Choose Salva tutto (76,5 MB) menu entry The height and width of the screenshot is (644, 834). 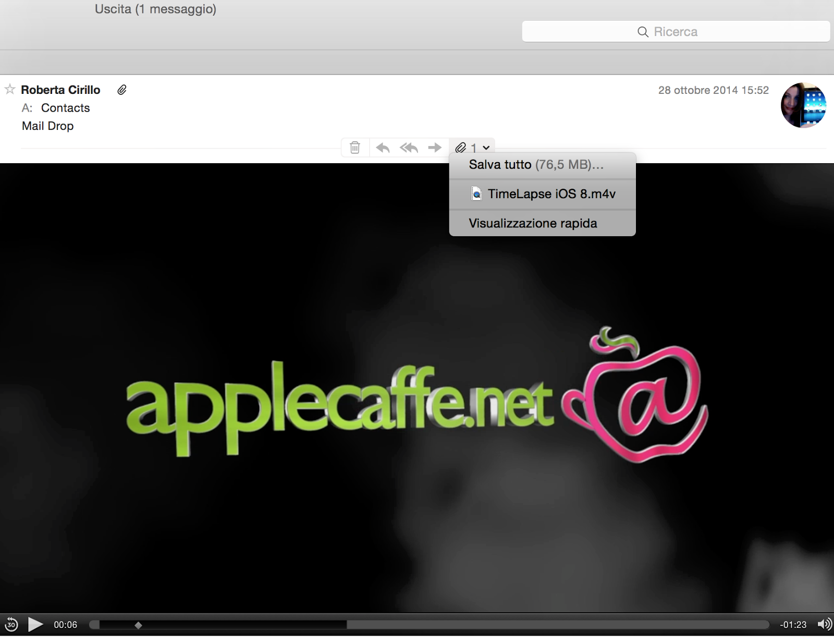click(542, 165)
